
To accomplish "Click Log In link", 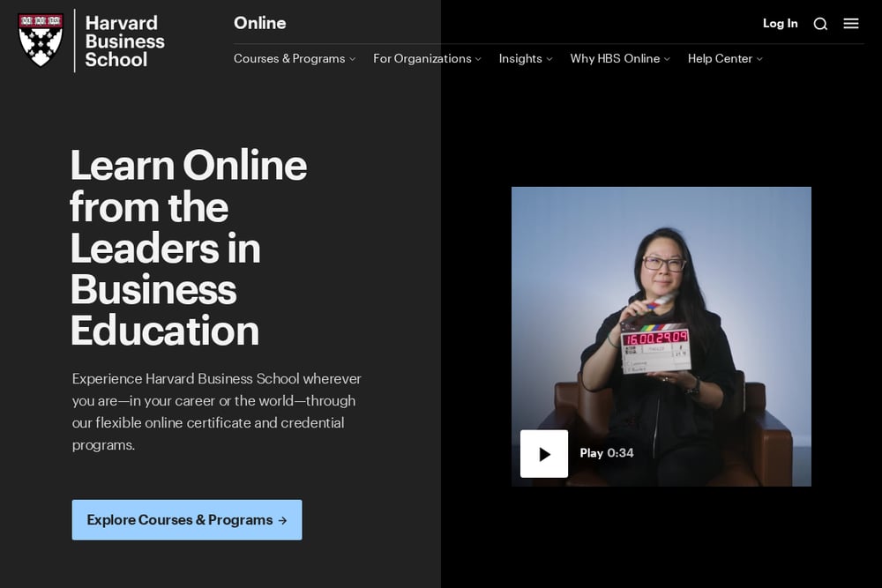I will (780, 23).
